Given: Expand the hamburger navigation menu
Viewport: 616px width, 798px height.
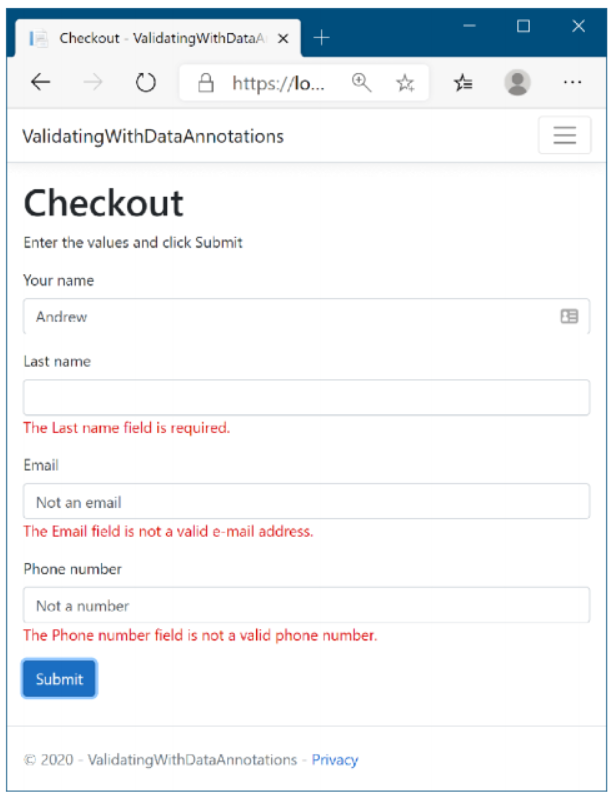Looking at the screenshot, I should (x=564, y=136).
